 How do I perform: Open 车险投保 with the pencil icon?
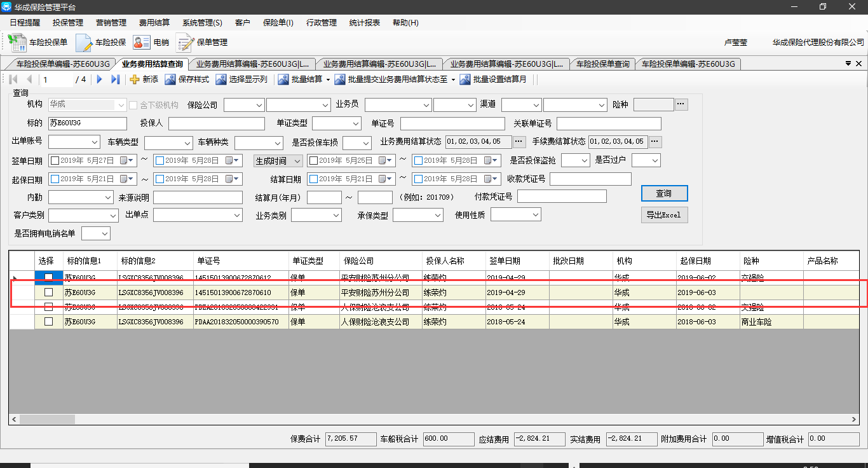[x=85, y=43]
